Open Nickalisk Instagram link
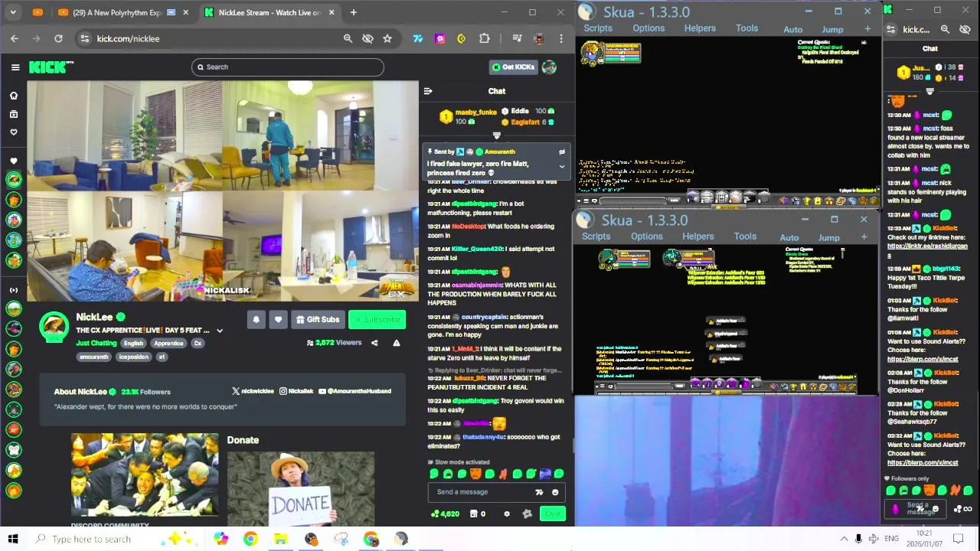This screenshot has height=551, width=980. coord(296,391)
